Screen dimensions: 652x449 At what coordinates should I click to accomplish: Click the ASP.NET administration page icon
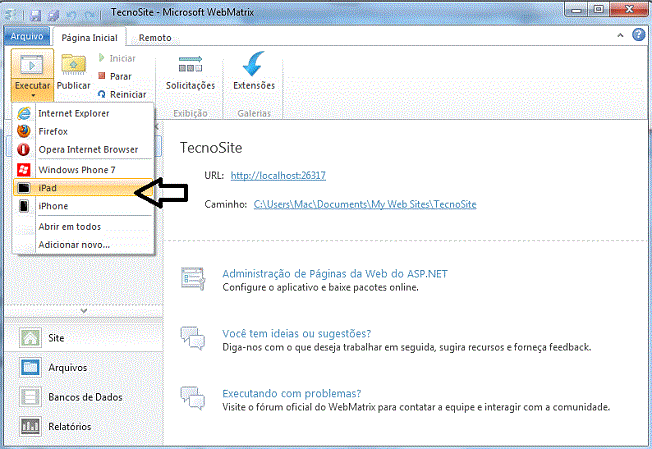tap(193, 279)
